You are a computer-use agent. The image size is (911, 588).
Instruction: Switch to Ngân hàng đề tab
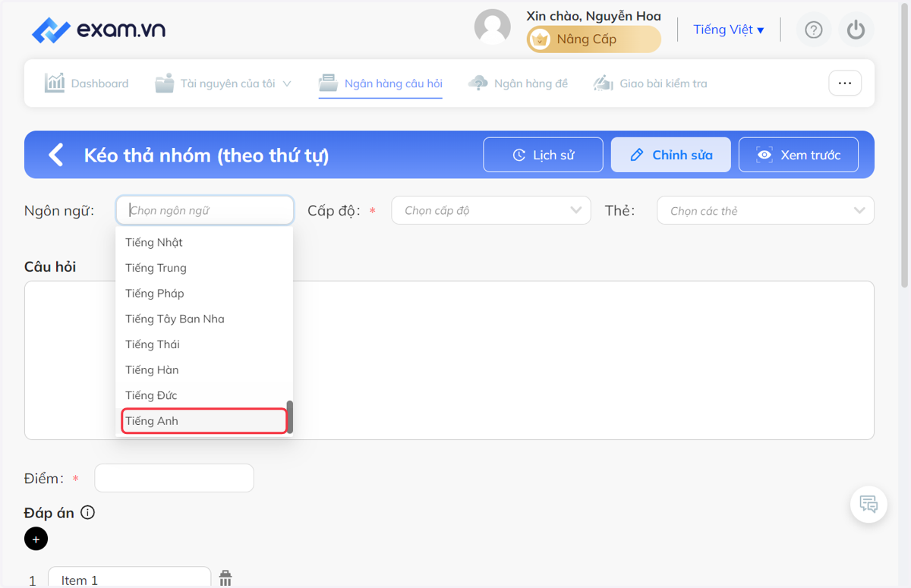click(518, 83)
